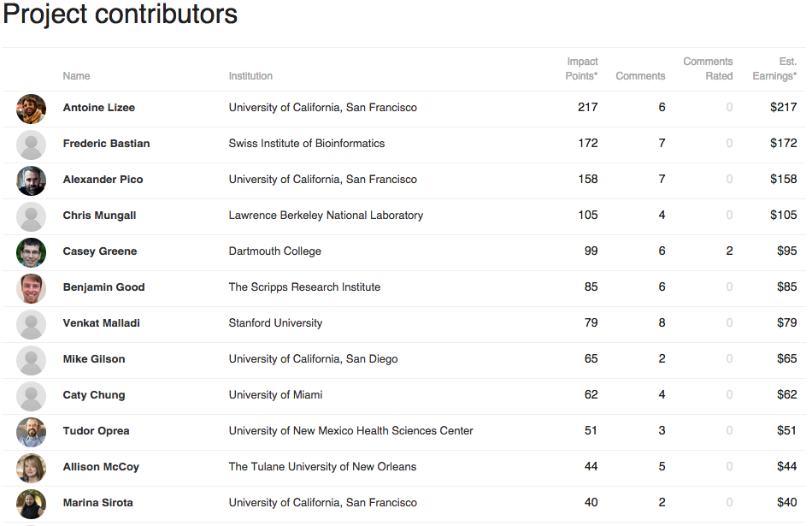The height and width of the screenshot is (526, 812).
Task: Sort by Est. Earnings column header
Action: point(774,68)
